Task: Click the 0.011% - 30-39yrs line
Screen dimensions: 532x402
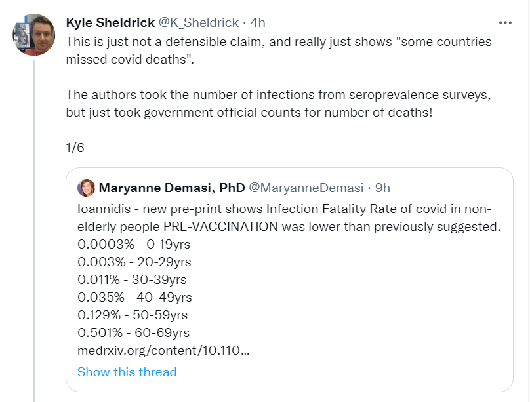Action: pyautogui.click(x=132, y=279)
